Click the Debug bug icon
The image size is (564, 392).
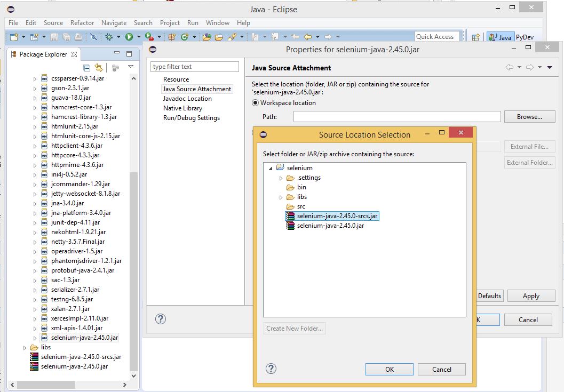[109, 37]
